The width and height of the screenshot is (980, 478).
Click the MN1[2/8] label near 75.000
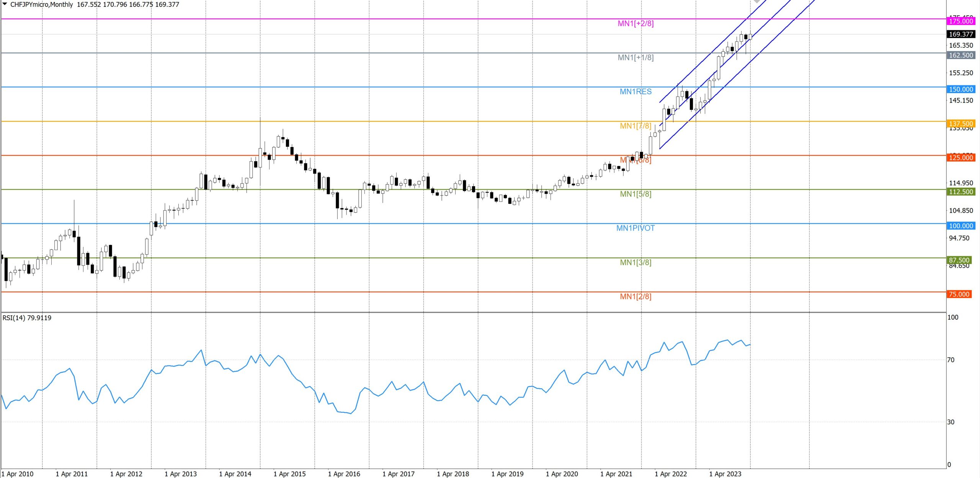coord(635,296)
